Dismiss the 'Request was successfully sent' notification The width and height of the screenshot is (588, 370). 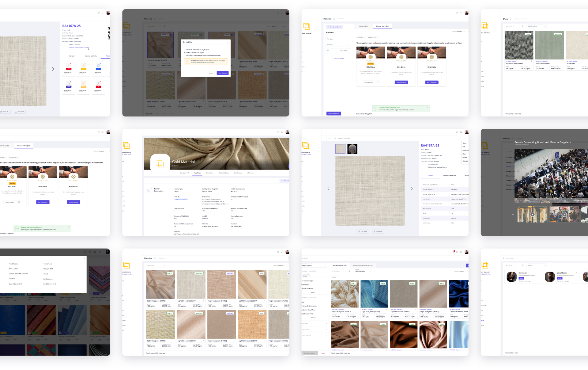pyautogui.click(x=427, y=107)
